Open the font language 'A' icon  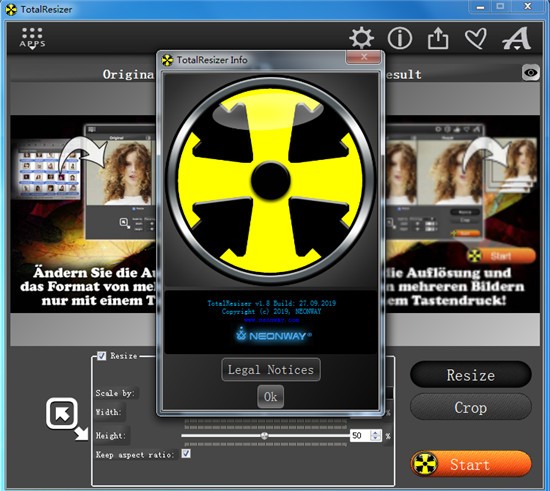pyautogui.click(x=517, y=38)
